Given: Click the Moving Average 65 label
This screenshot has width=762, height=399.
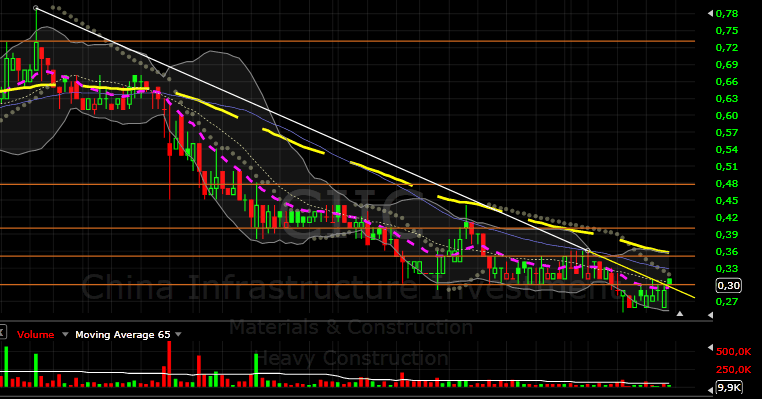Looking at the screenshot, I should click(122, 334).
